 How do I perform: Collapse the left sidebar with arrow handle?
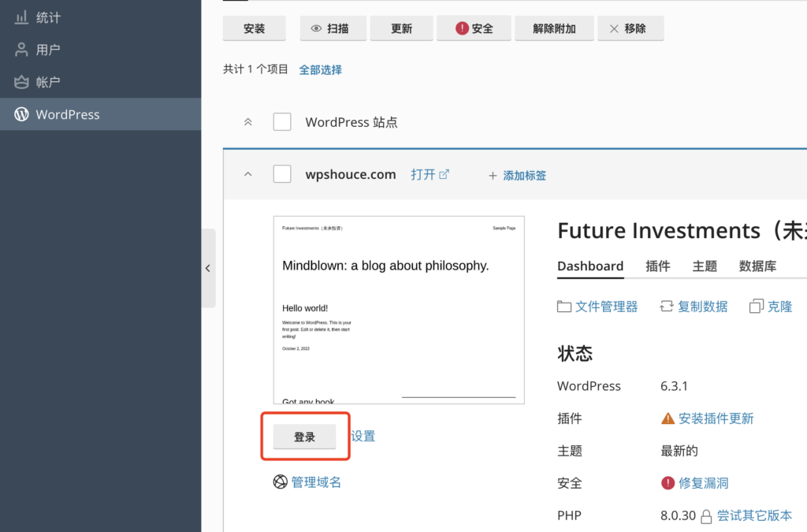click(x=208, y=268)
